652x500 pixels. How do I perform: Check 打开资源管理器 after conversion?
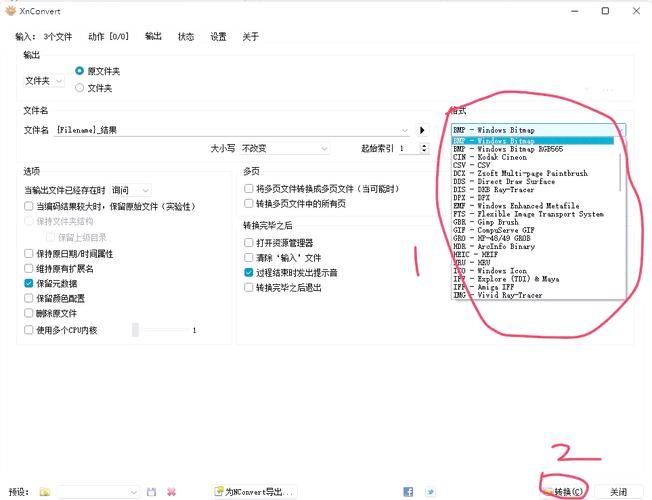[x=249, y=243]
